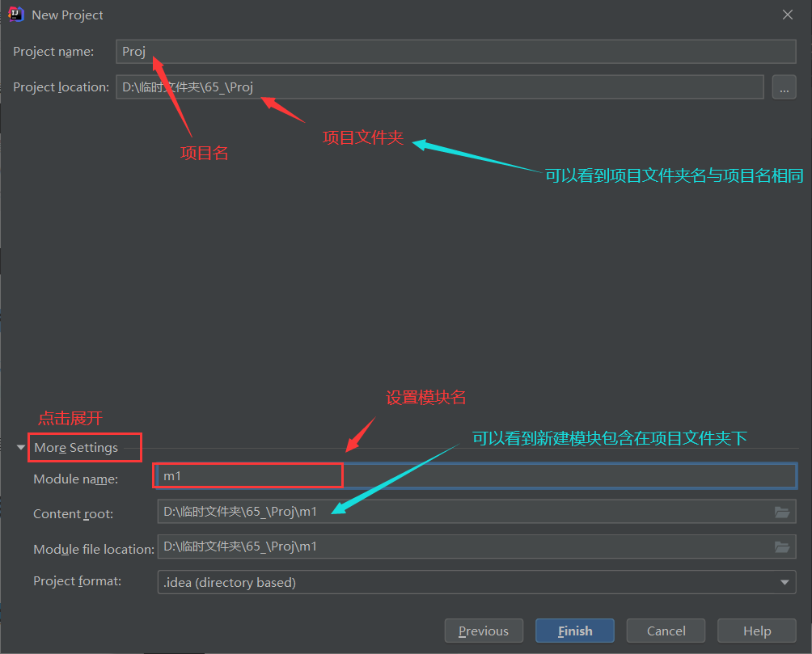Image resolution: width=812 pixels, height=654 pixels.
Task: Open Help for the New Project wizard
Action: click(x=756, y=631)
